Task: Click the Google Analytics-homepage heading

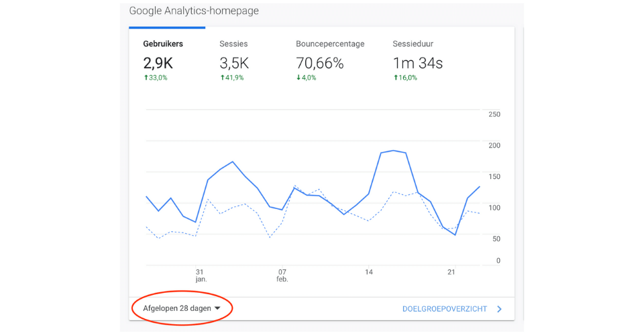Action: pyautogui.click(x=194, y=11)
